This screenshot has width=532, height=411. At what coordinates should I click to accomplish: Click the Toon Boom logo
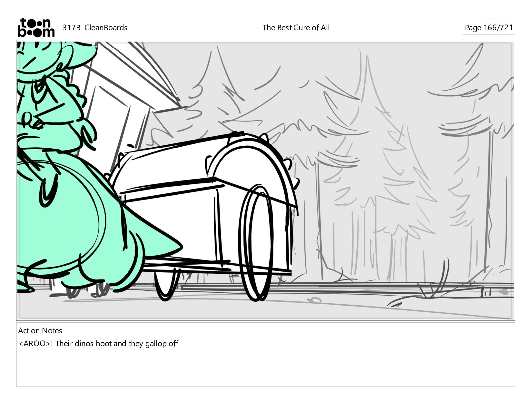pos(36,27)
